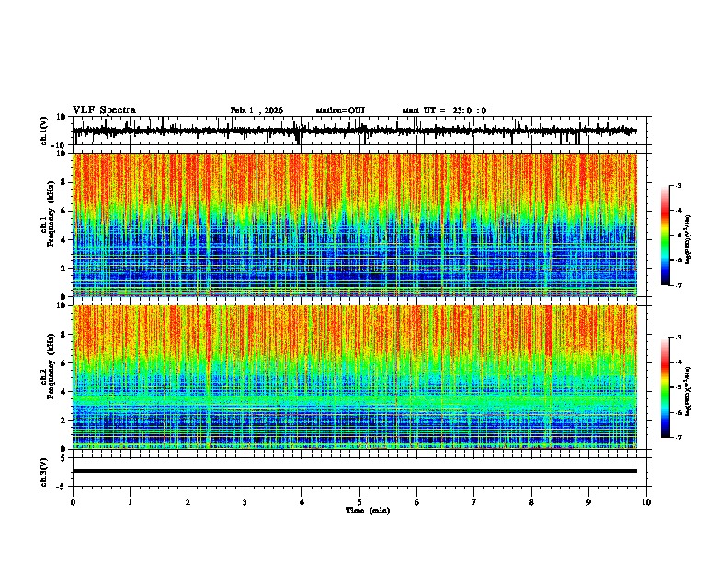728x563 pixels.
Task: Click the "9" tick label on the time axis
Action: pos(588,502)
